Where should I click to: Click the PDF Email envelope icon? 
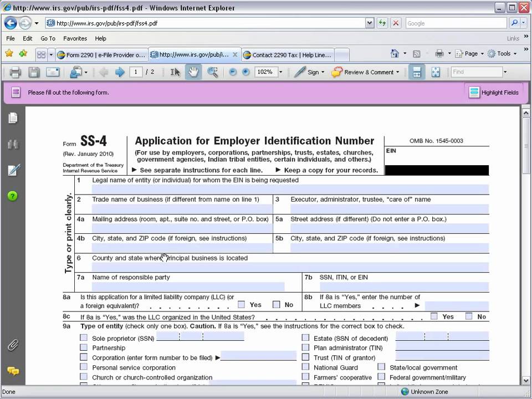pyautogui.click(x=53, y=72)
